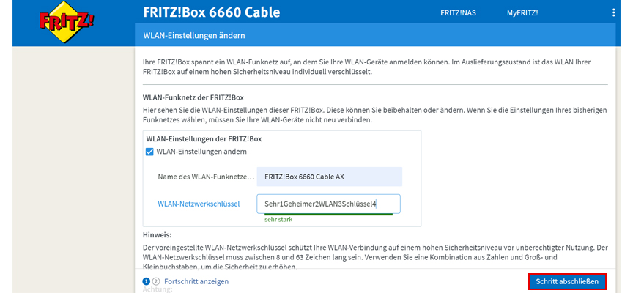Image resolution: width=644 pixels, height=293 pixels.
Task: Click the FRITZ! logo
Action: click(66, 21)
